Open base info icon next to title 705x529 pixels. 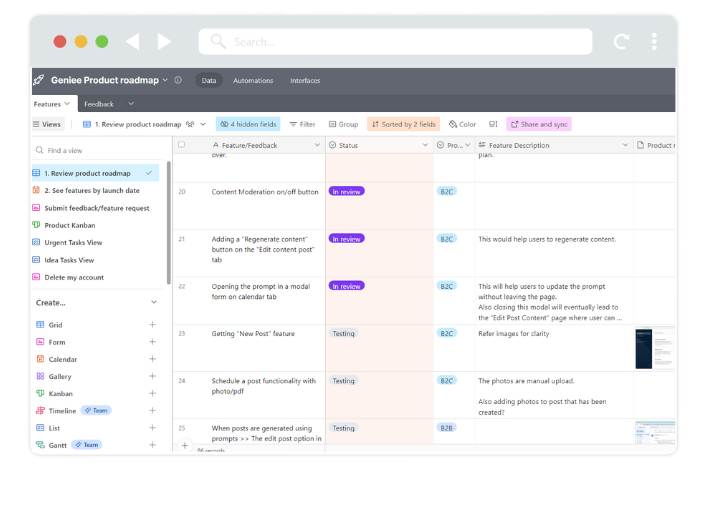[178, 80]
